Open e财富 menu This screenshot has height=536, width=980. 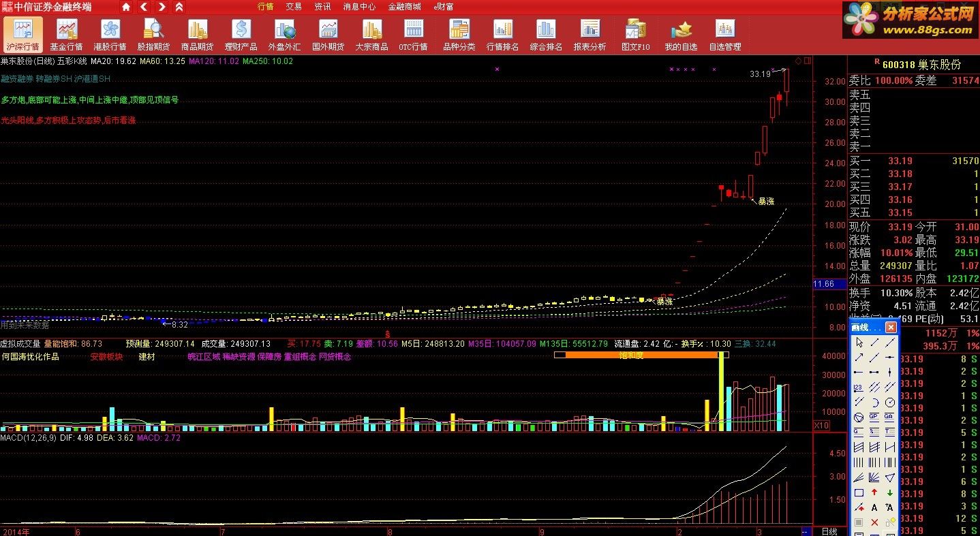point(444,7)
